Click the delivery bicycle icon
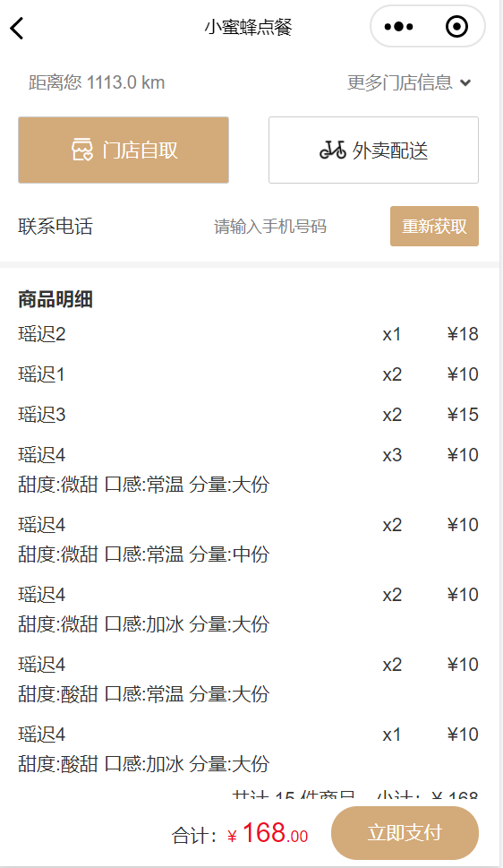Image resolution: width=503 pixels, height=868 pixels. tap(333, 150)
